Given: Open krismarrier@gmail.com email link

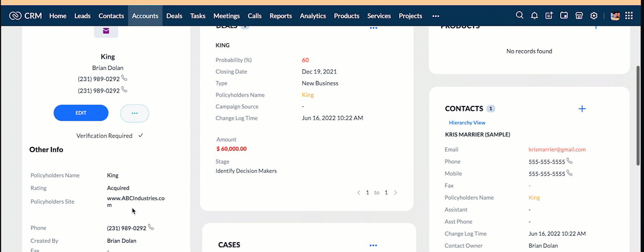Looking at the screenshot, I should [557, 150].
